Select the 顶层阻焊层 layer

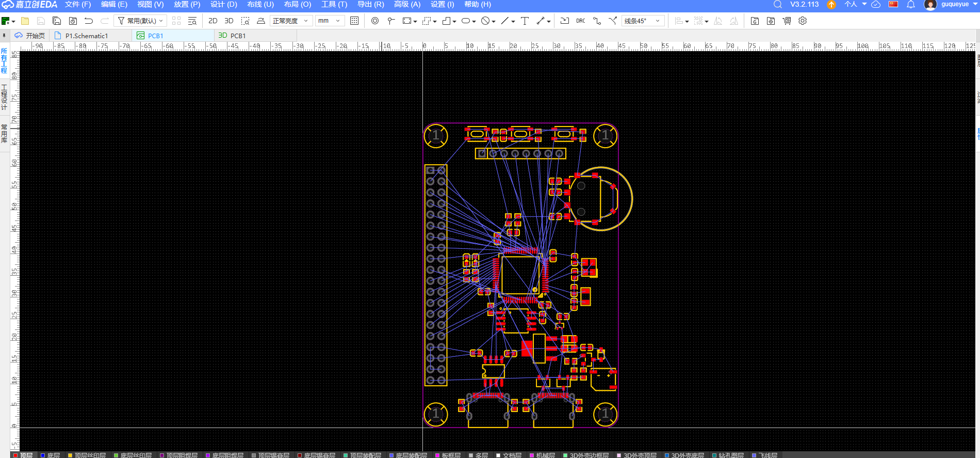178,455
